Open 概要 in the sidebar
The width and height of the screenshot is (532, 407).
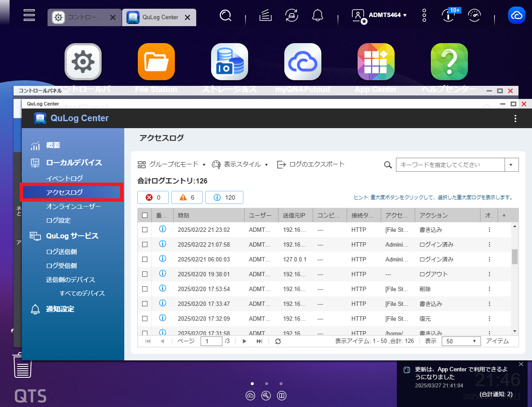pos(53,145)
